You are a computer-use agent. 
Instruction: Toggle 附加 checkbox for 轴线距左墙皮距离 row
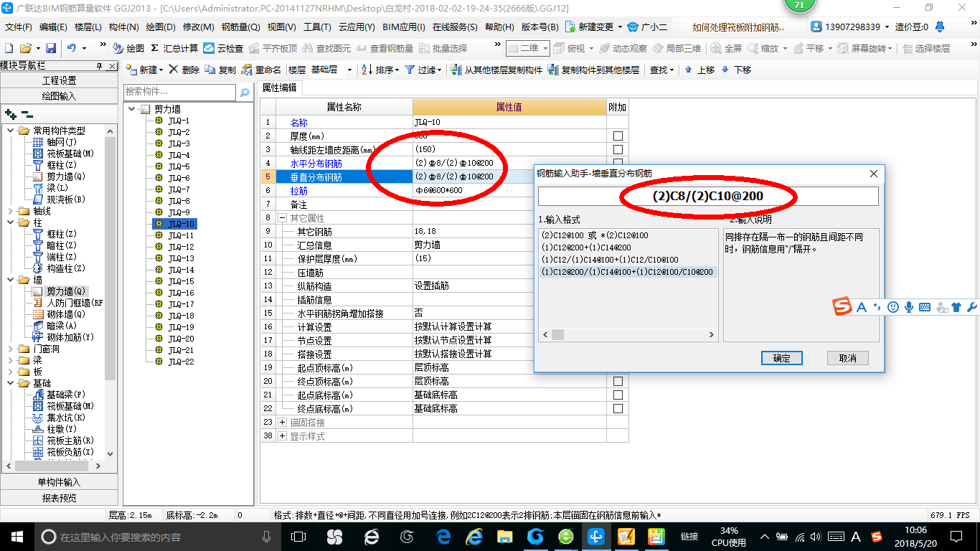(618, 150)
